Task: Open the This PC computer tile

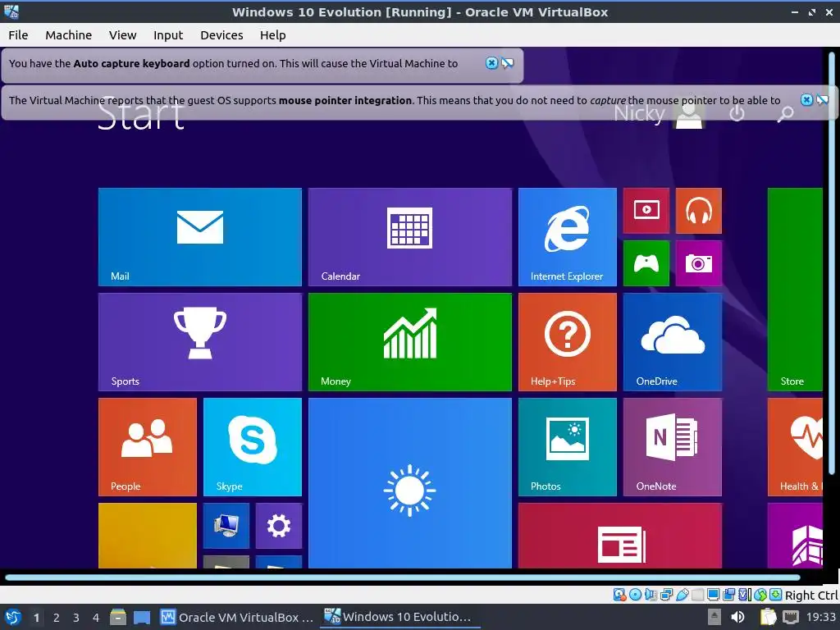Action: [226, 526]
